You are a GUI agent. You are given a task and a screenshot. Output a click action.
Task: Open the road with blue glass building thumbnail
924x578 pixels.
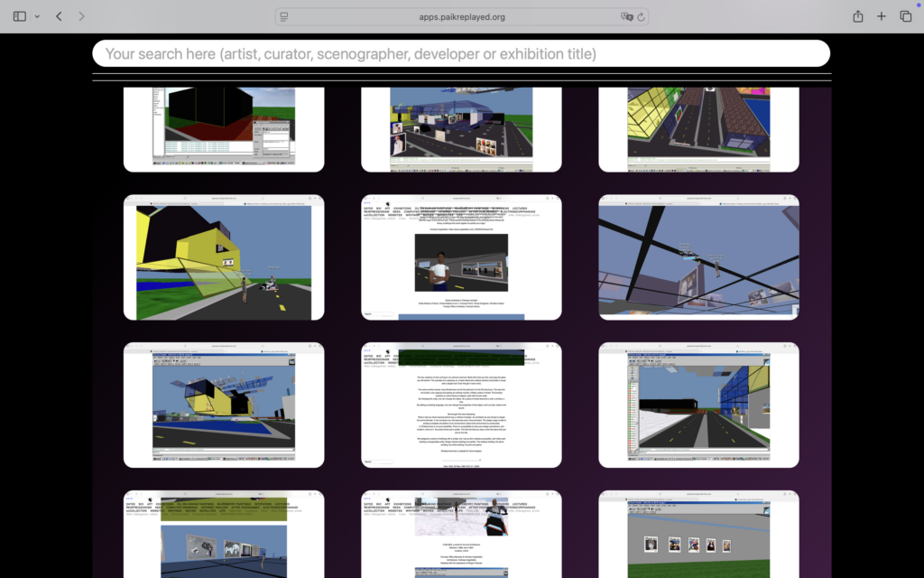[698, 405]
